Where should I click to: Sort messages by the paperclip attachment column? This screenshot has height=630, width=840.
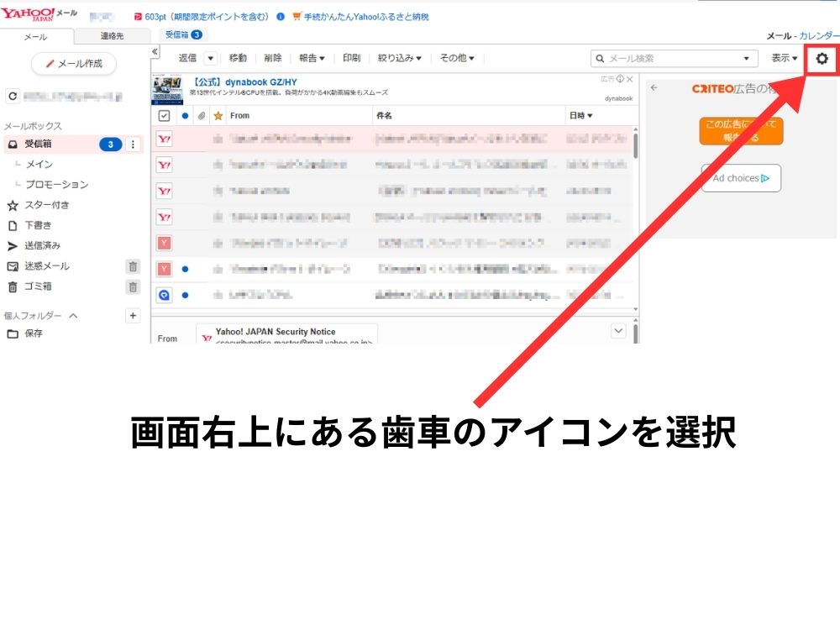[x=200, y=115]
